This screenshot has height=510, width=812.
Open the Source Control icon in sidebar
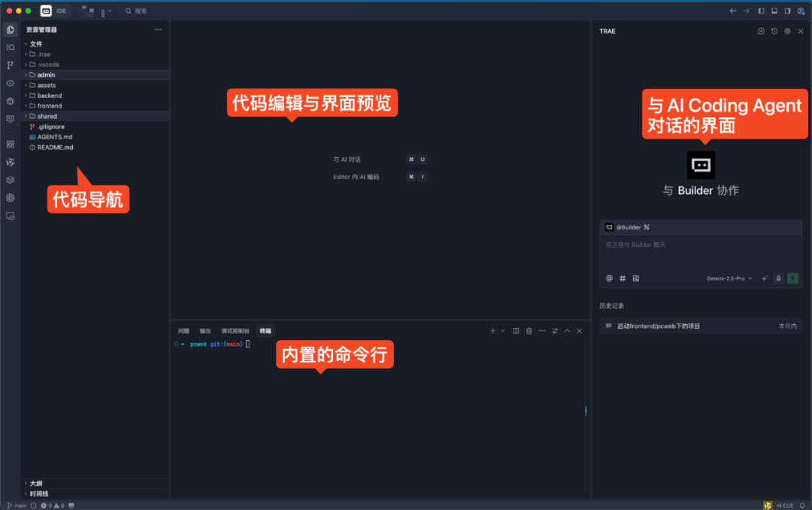coord(11,65)
